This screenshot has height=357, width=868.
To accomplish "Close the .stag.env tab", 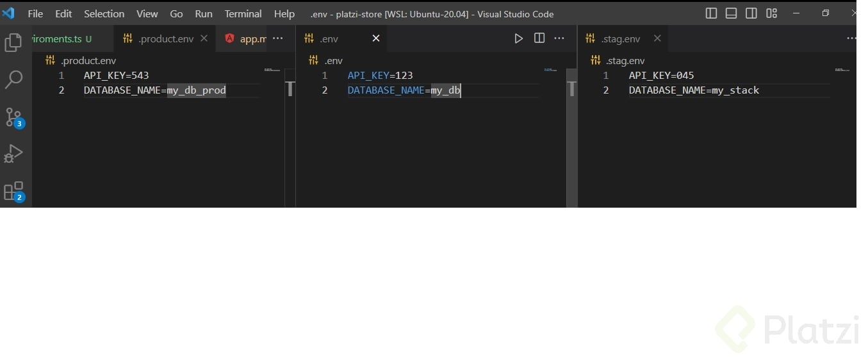I will tap(657, 38).
